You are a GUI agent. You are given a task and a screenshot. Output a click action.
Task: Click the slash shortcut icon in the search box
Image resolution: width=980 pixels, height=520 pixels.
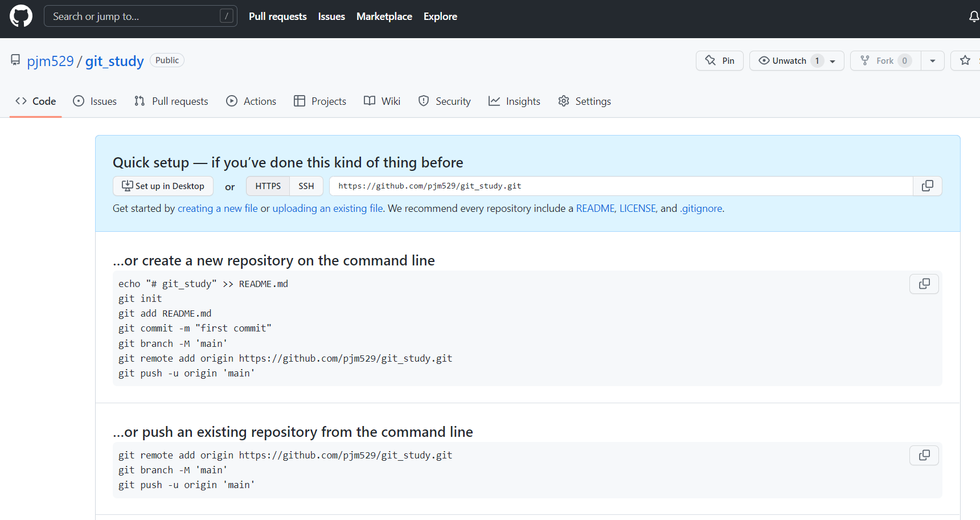coord(227,16)
